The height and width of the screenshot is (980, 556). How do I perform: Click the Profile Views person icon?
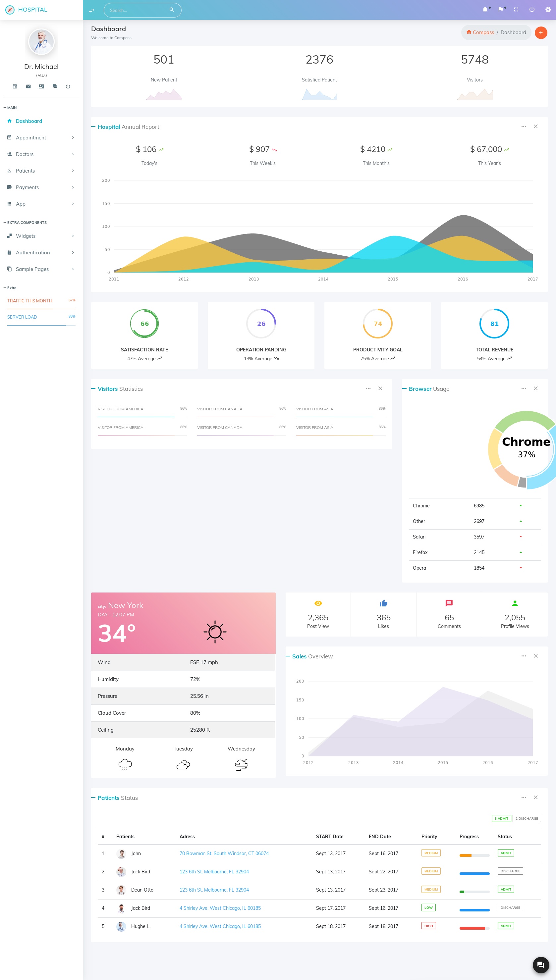click(x=515, y=603)
